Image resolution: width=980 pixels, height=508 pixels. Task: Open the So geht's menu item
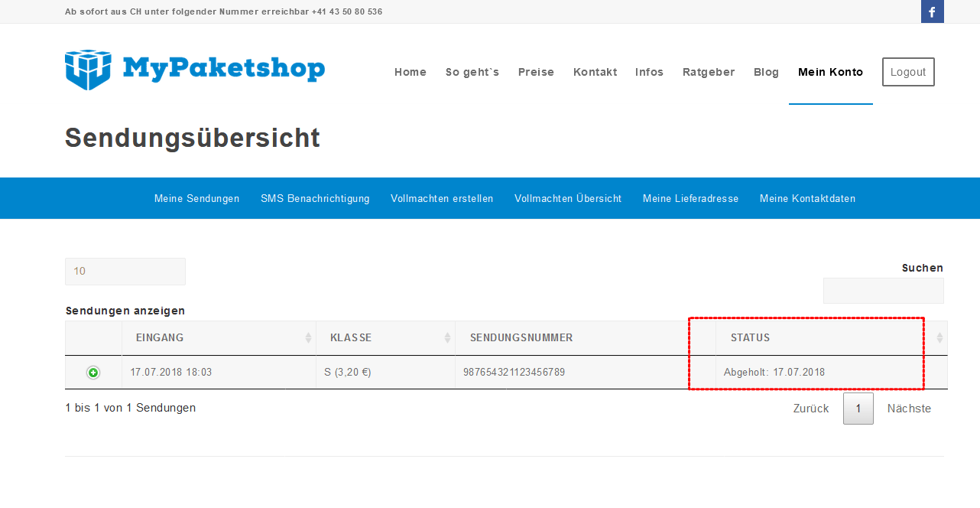(472, 72)
